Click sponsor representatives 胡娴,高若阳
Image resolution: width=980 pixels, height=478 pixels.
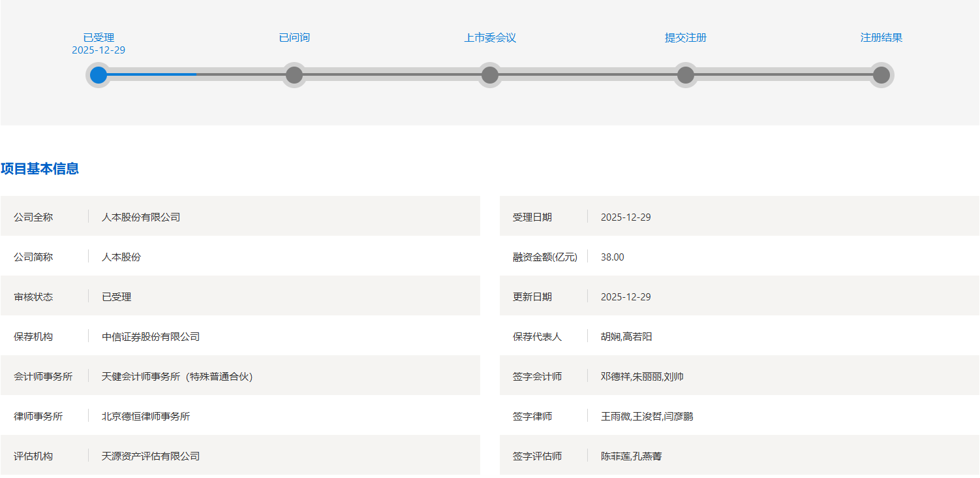626,336
